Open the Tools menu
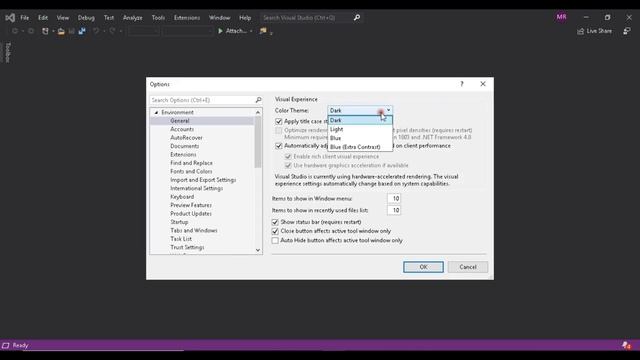Viewport: 640px width, 360px height. (158, 18)
